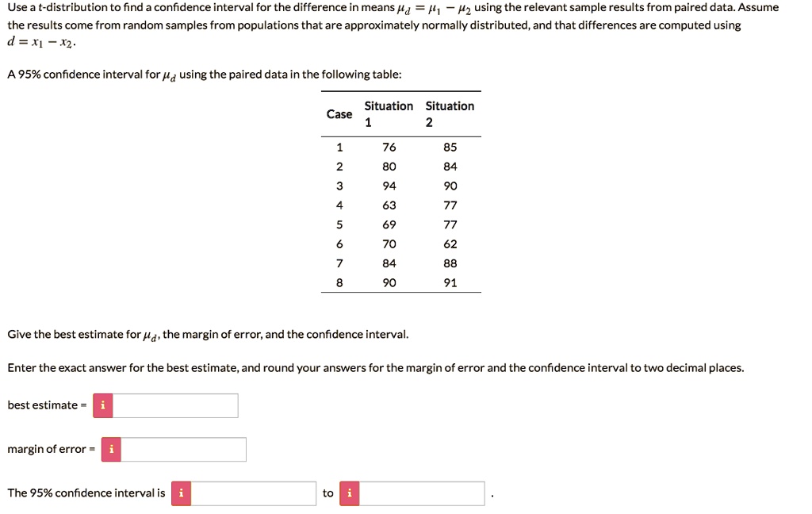Click the info icon before the upper interval box

(348, 493)
